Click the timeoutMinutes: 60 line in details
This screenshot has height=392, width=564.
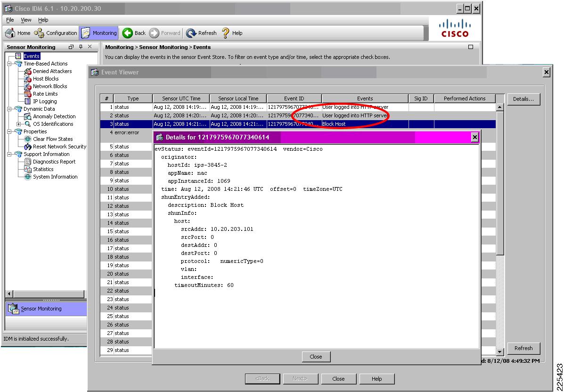click(204, 285)
